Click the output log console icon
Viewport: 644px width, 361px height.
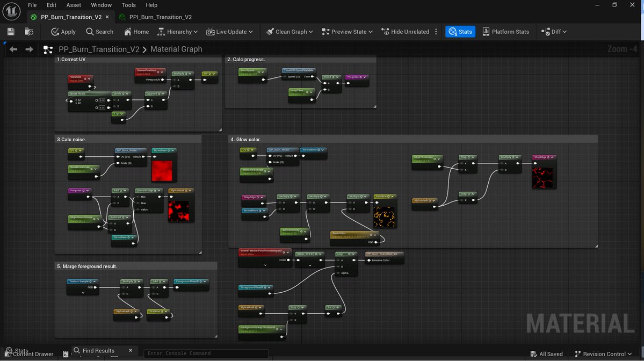click(66, 353)
